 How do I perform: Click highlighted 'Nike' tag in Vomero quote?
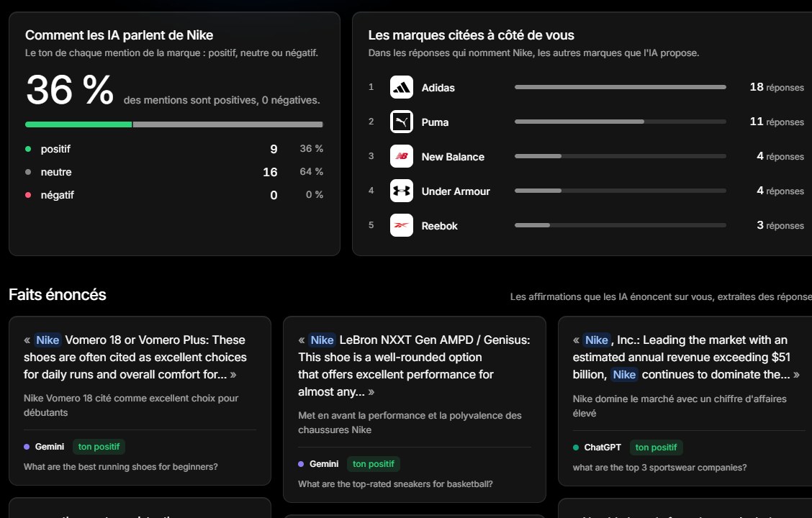click(48, 340)
